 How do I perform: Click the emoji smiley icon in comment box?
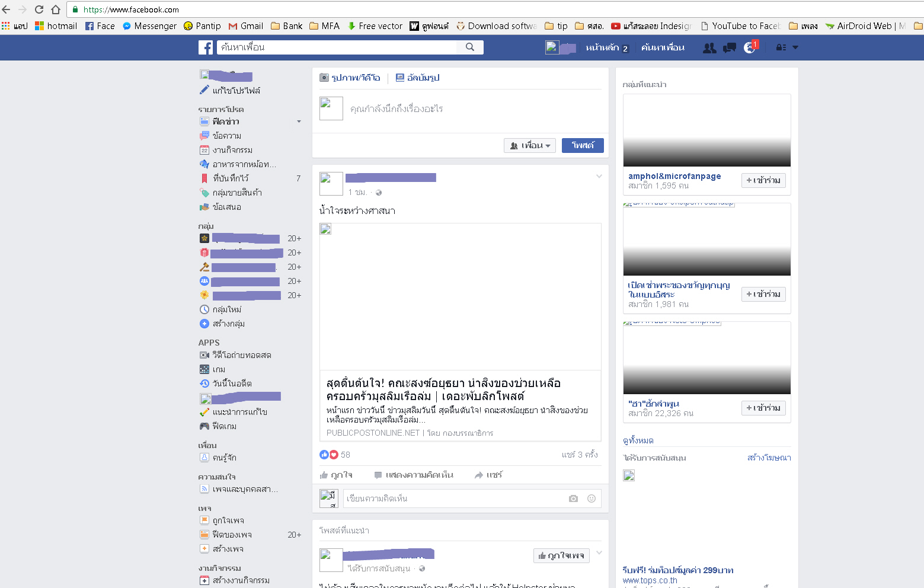(591, 498)
